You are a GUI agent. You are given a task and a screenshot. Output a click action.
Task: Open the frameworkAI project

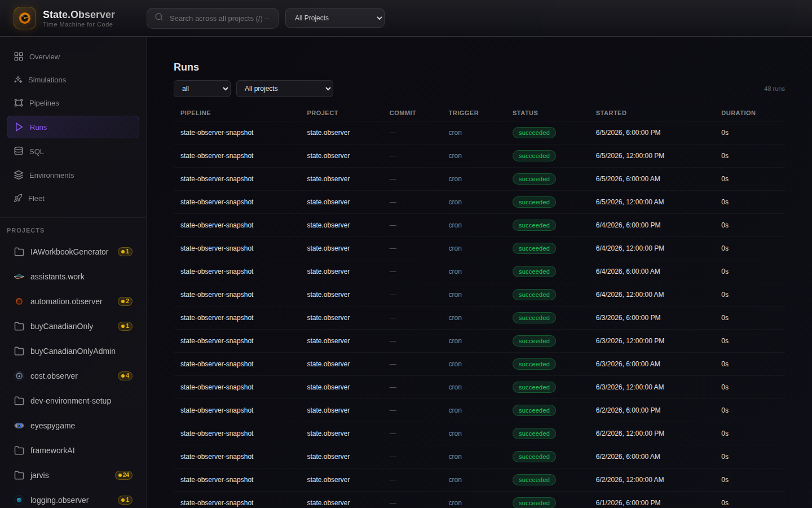point(73,450)
